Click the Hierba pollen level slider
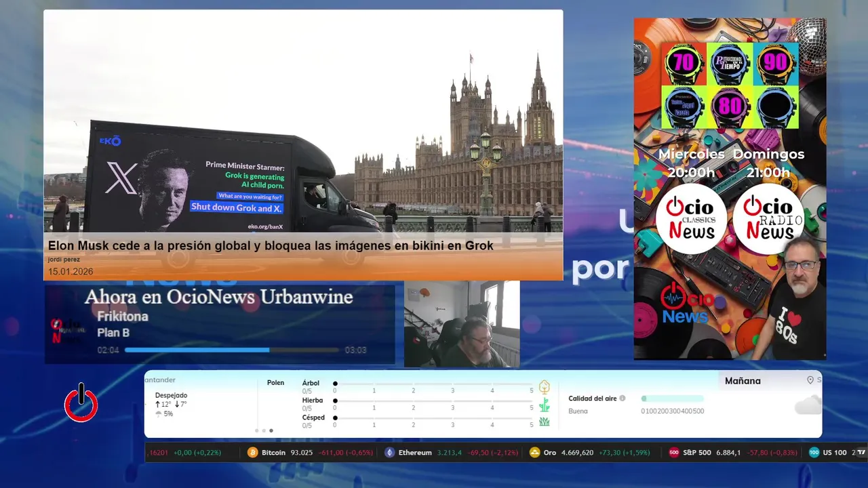The height and width of the screenshot is (488, 868). (x=433, y=401)
